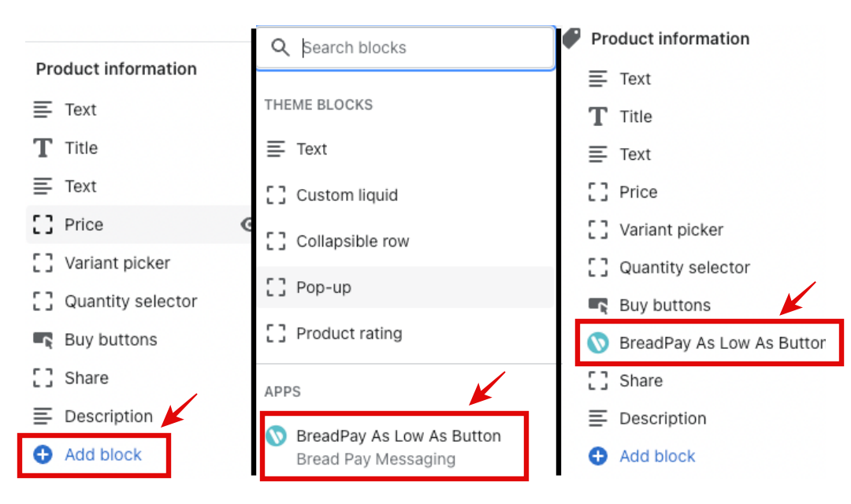Pick the Product rating block
The width and height of the screenshot is (851, 504).
349,333
